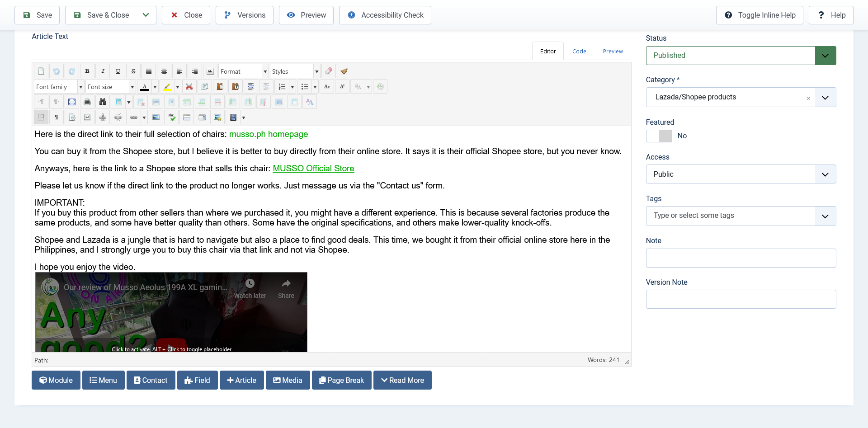This screenshot has height=428, width=868.
Task: Toggle italic formatting
Action: (103, 71)
